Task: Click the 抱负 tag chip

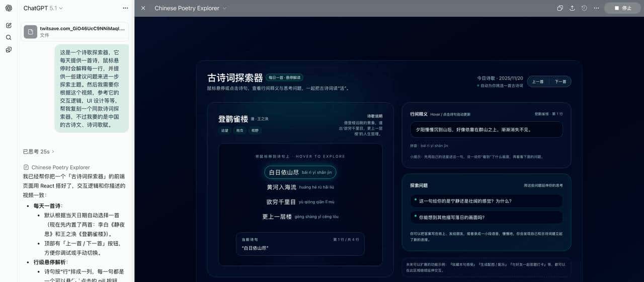Action: pos(240,130)
